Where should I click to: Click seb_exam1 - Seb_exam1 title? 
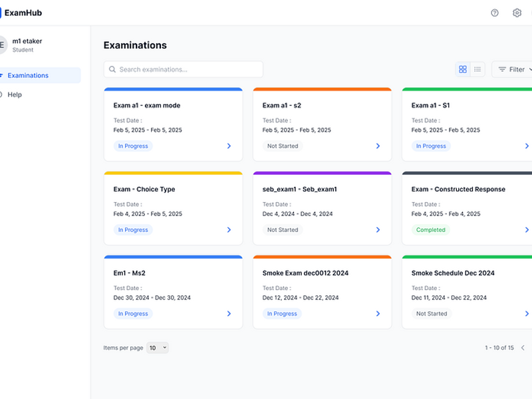(300, 190)
